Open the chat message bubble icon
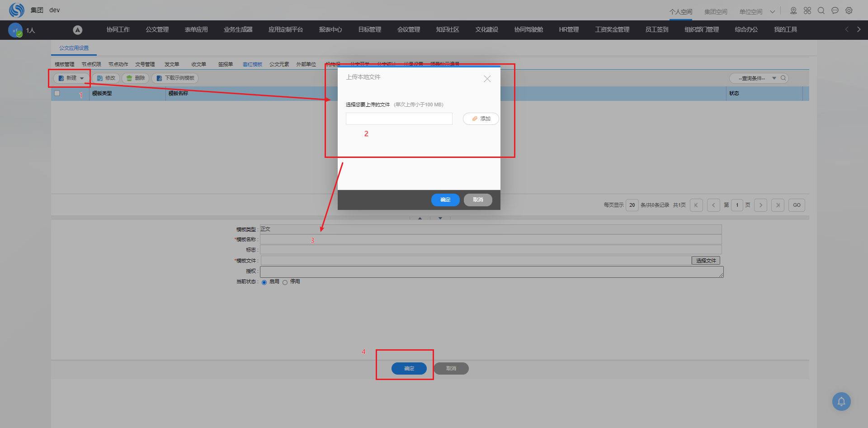This screenshot has width=868, height=428. tap(835, 10)
